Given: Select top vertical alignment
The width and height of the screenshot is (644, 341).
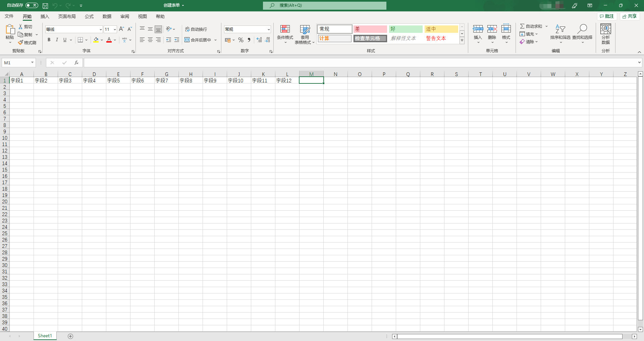Looking at the screenshot, I should (x=142, y=29).
